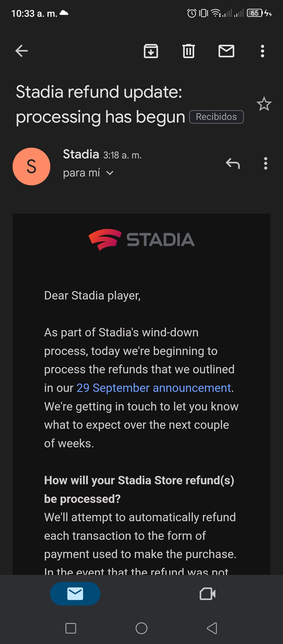Tap the Android back triangle button
This screenshot has width=283, height=644.
click(x=212, y=628)
